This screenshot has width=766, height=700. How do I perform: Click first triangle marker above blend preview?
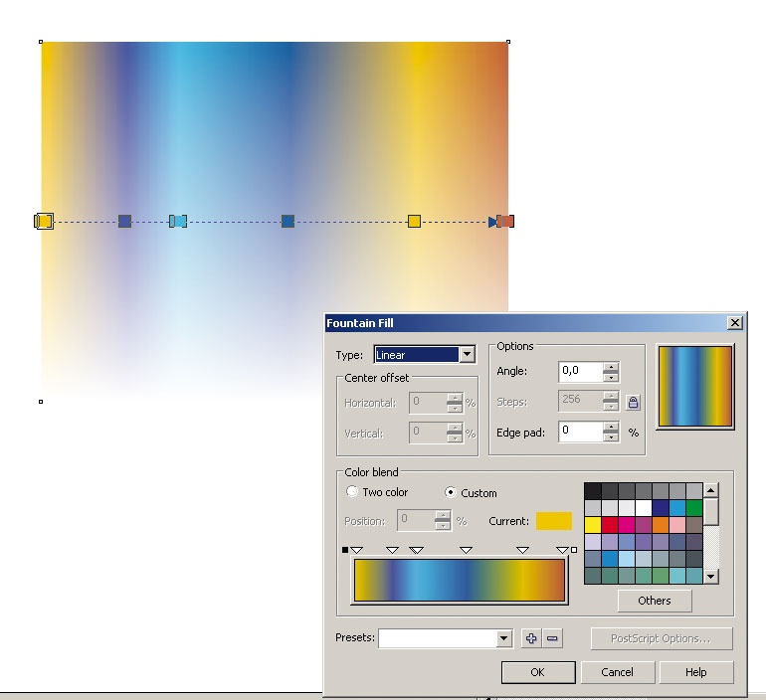tap(356, 550)
